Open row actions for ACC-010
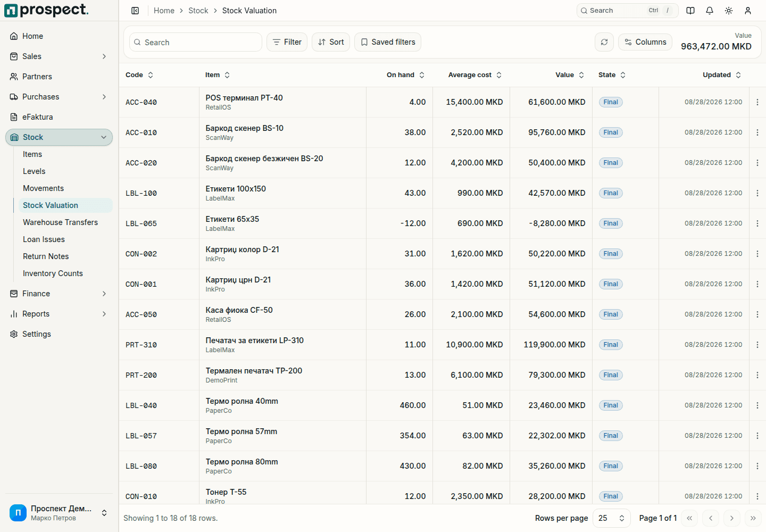 coord(757,132)
